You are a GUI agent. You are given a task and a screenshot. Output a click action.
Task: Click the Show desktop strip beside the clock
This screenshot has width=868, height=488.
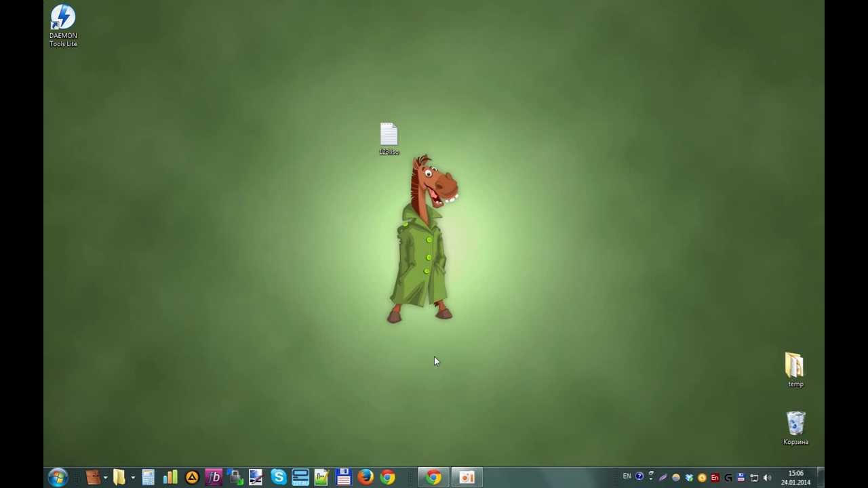tap(820, 478)
